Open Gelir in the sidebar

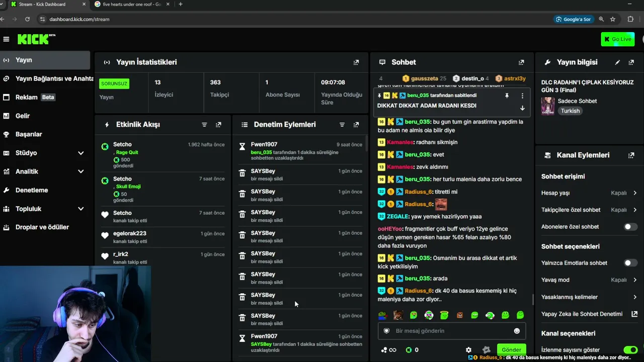click(x=45, y=116)
